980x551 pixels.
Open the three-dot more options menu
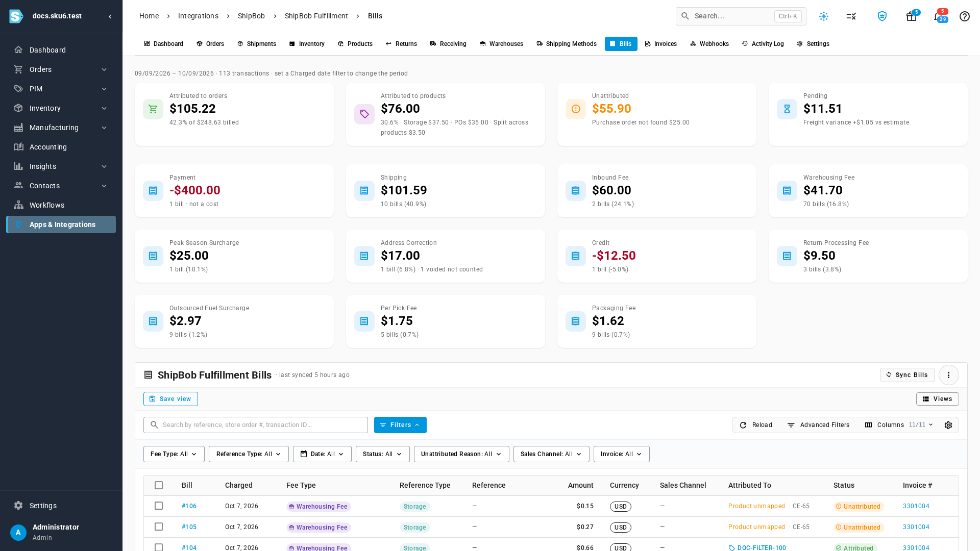click(948, 375)
